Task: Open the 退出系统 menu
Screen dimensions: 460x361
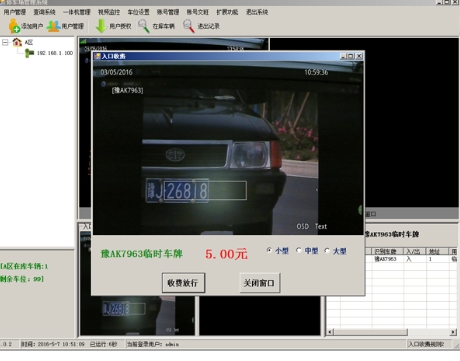Action: coord(257,12)
